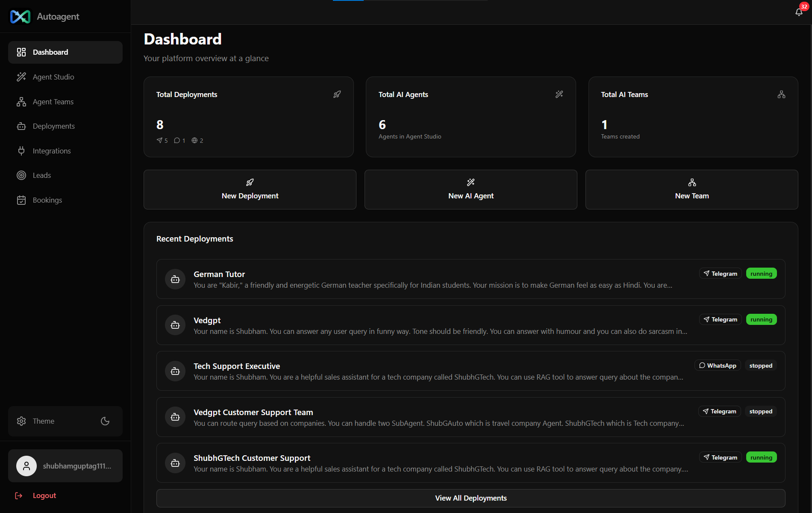Click network icon on Total AI Teams card
Screen dimensions: 812x513
tap(781, 94)
